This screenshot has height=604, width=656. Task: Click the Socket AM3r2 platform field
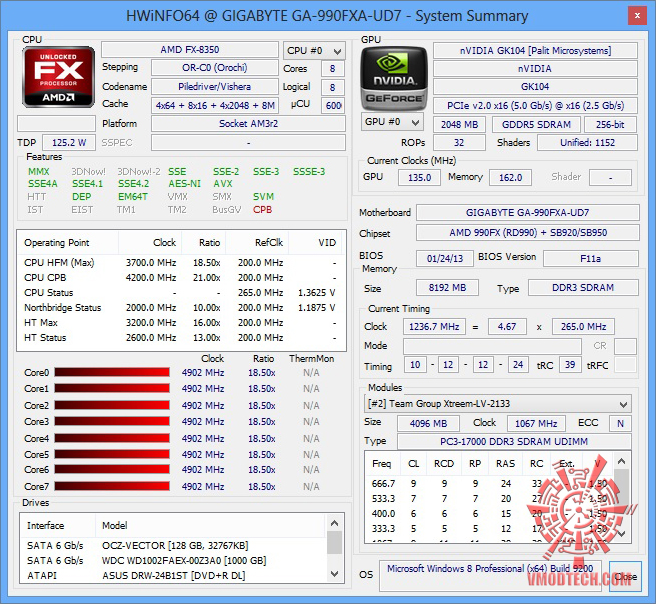point(249,124)
